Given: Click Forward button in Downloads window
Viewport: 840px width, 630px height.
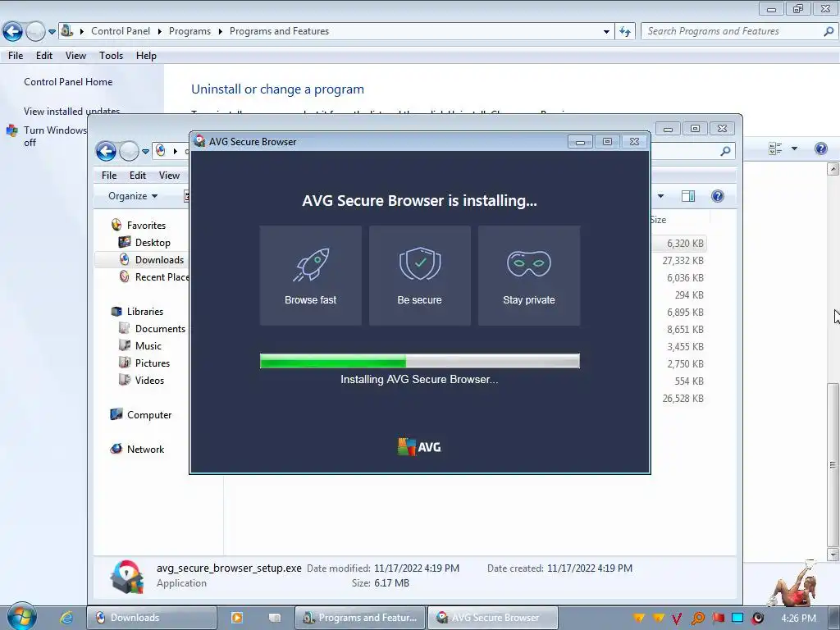Looking at the screenshot, I should 129,152.
